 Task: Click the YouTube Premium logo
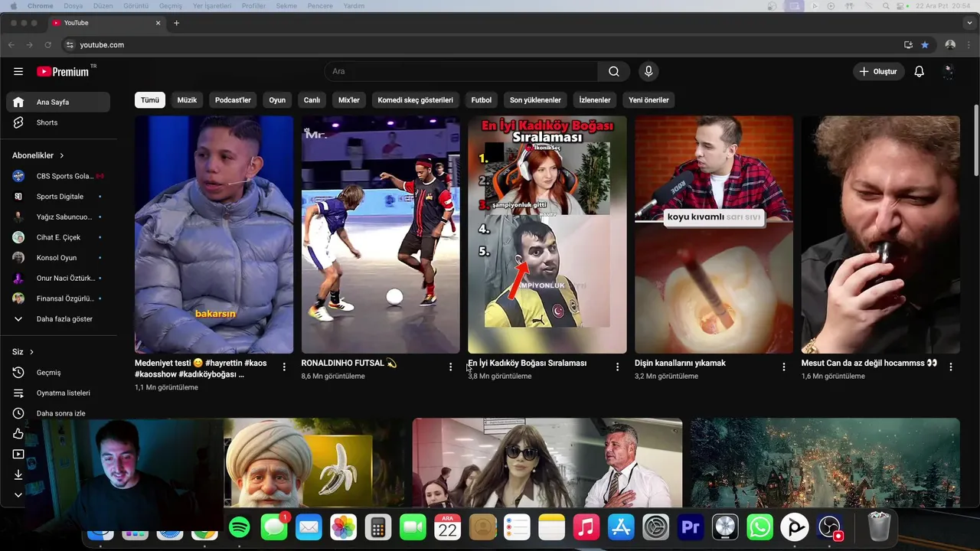pos(64,71)
